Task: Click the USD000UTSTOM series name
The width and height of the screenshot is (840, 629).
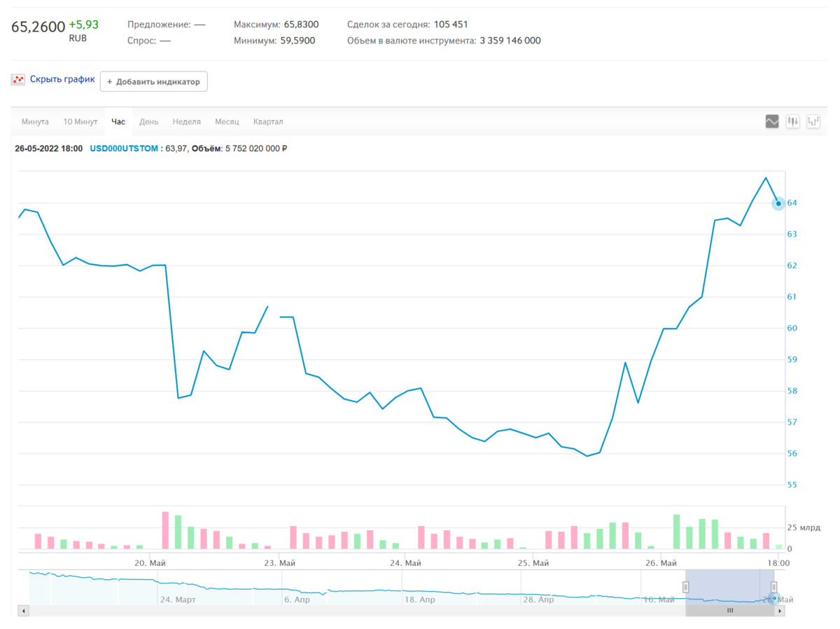Action: (125, 148)
